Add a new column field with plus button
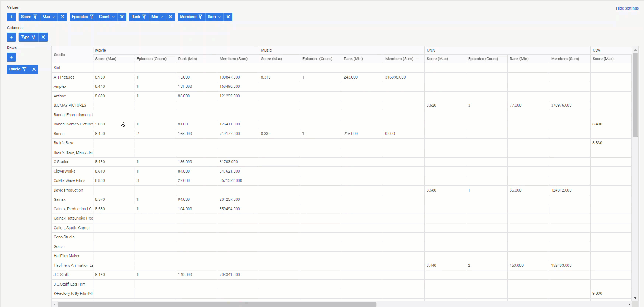The image size is (644, 307). click(x=11, y=37)
